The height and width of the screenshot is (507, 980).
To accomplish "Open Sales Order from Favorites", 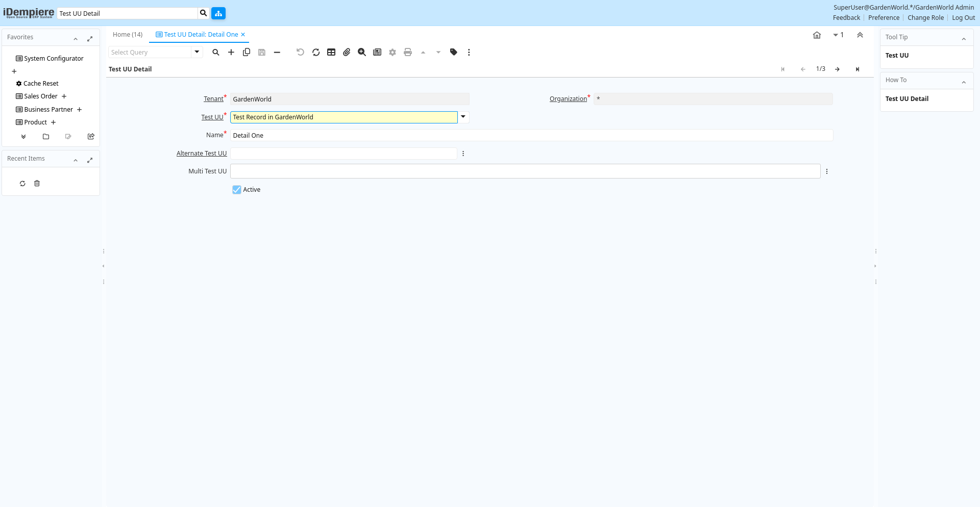I will [x=41, y=96].
